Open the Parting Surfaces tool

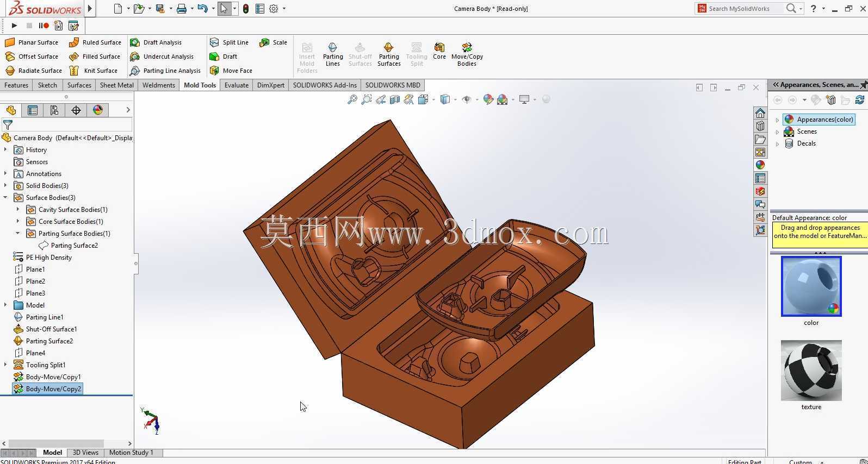pyautogui.click(x=389, y=54)
